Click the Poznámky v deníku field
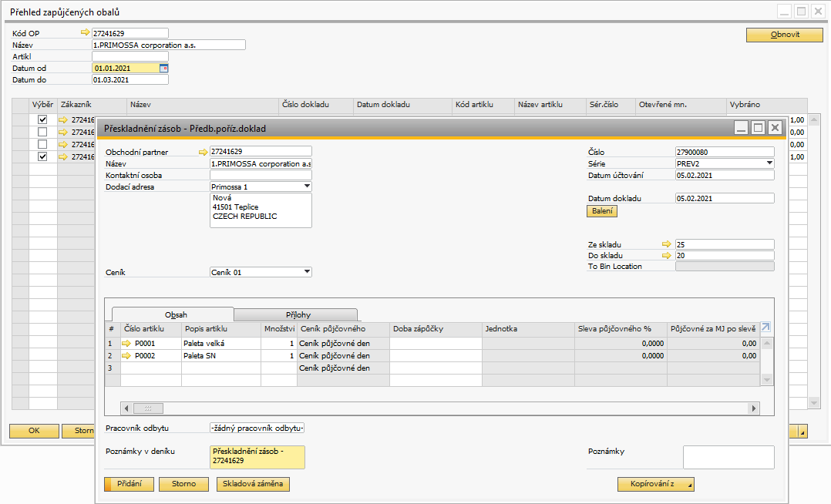831x504 pixels. coord(257,457)
